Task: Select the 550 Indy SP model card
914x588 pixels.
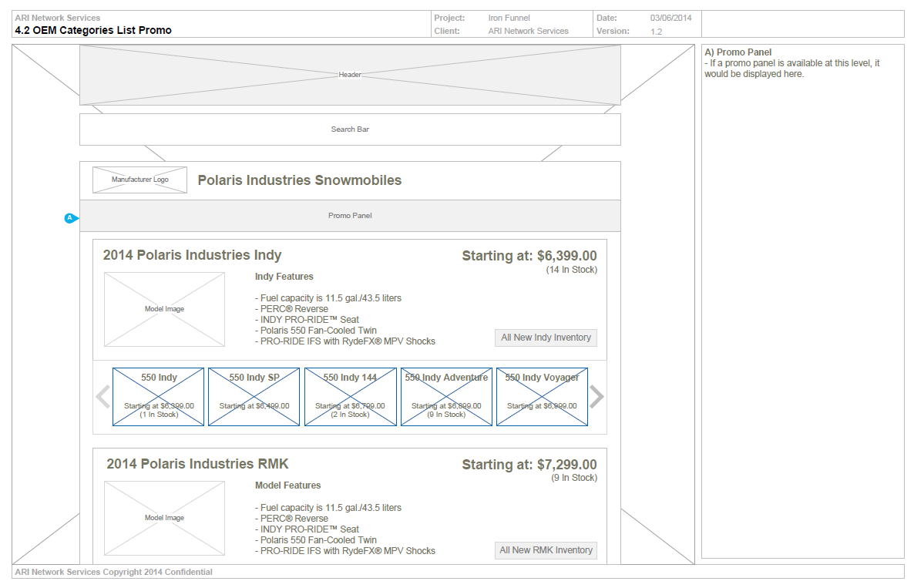Action: [254, 397]
